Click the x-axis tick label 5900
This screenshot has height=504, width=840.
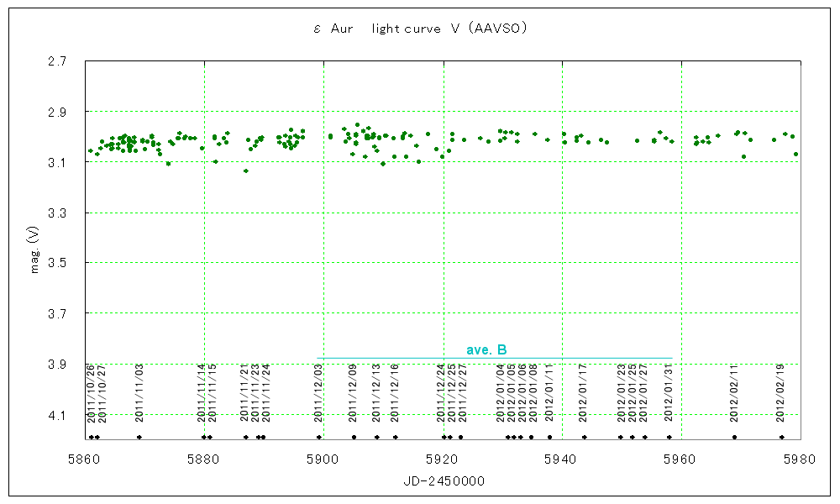tap(324, 459)
